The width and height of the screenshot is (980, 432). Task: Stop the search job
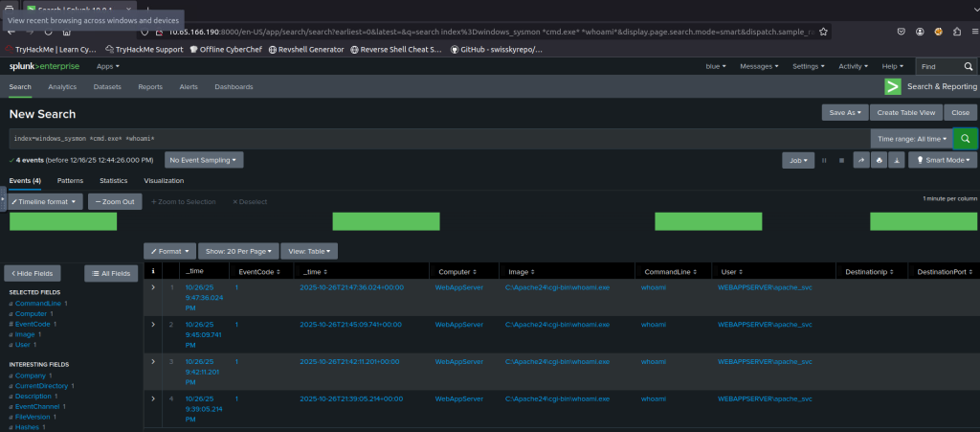[840, 160]
